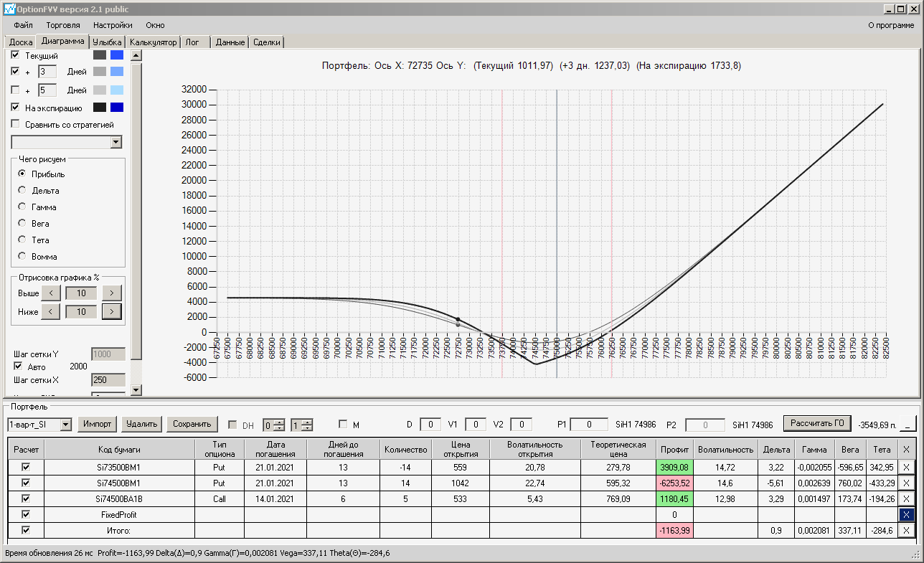Open the Сделки tab

pyautogui.click(x=267, y=42)
